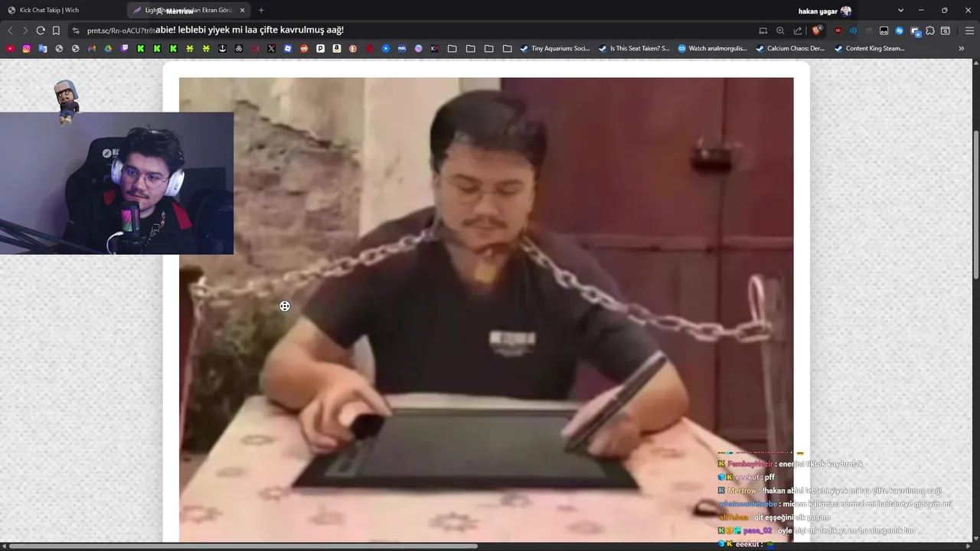
Task: Open Tiny Aquarium Steam bookmark
Action: 555,48
